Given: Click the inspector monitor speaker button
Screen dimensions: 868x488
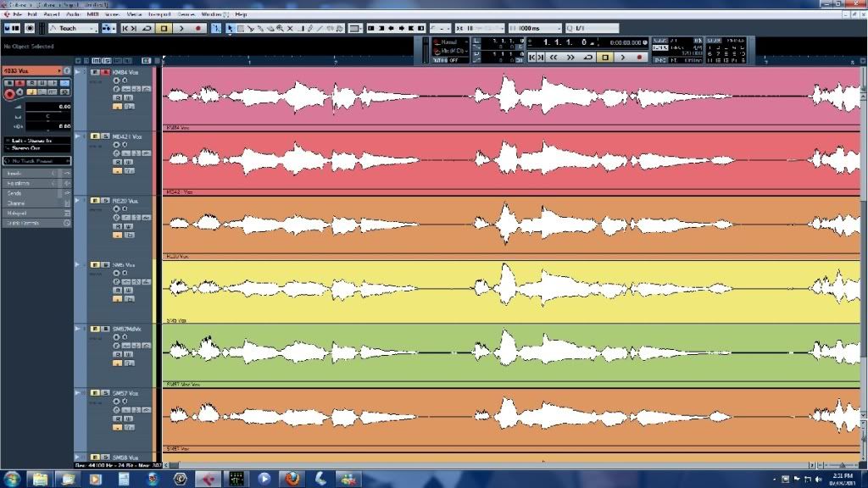Looking at the screenshot, I should click(20, 91).
